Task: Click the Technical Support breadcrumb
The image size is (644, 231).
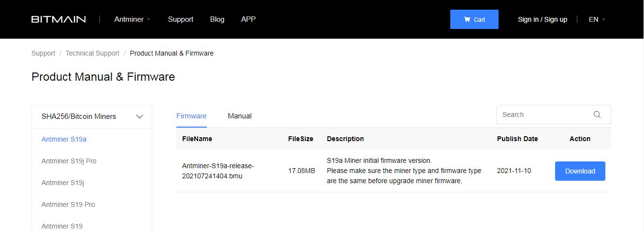Action: [92, 53]
